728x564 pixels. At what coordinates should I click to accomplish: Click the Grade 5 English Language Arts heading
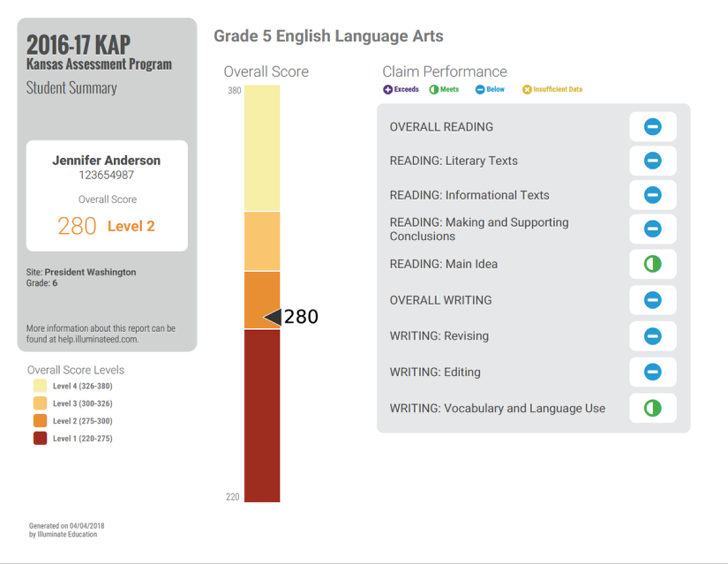pos(328,36)
